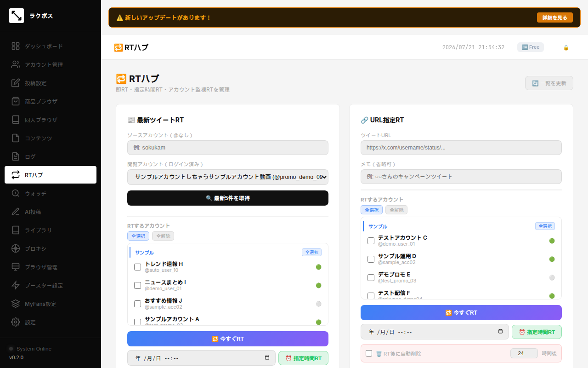Screen dimensions: 588x368
Task: Click the warning icon in update banner
Action: click(x=119, y=18)
